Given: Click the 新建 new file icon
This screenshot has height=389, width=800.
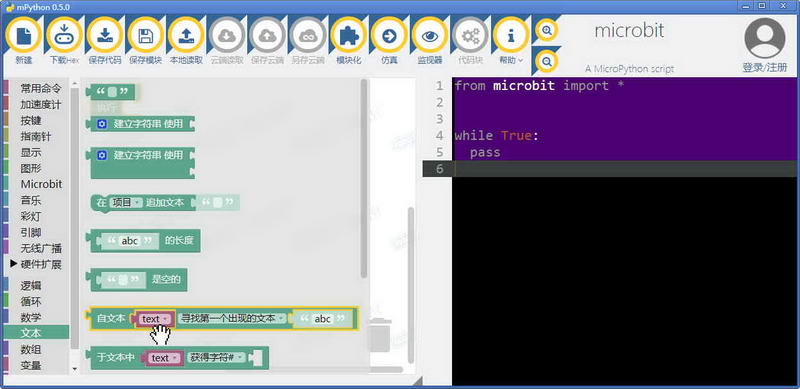Looking at the screenshot, I should pos(23,36).
